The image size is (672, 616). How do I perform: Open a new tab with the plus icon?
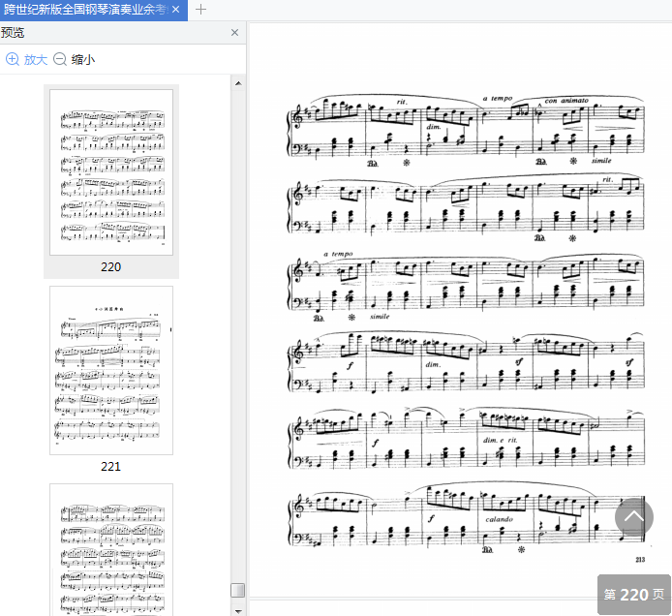200,9
